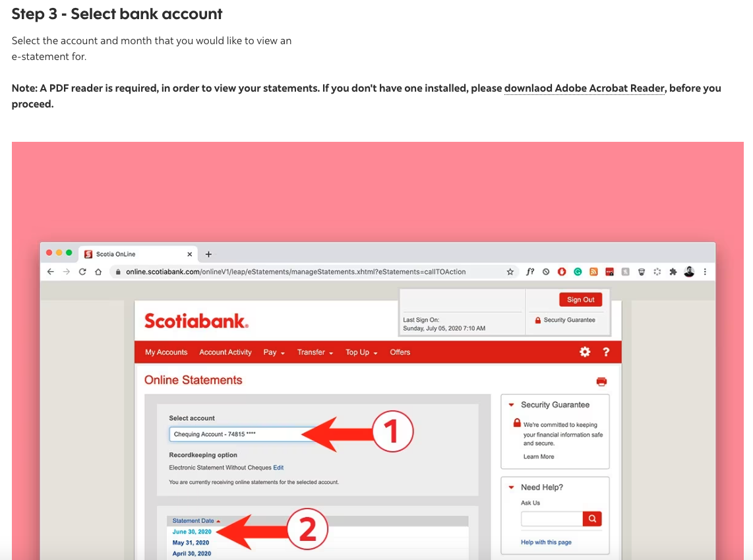Go back with the browser back arrow
The width and height of the screenshot is (753, 560).
[51, 272]
